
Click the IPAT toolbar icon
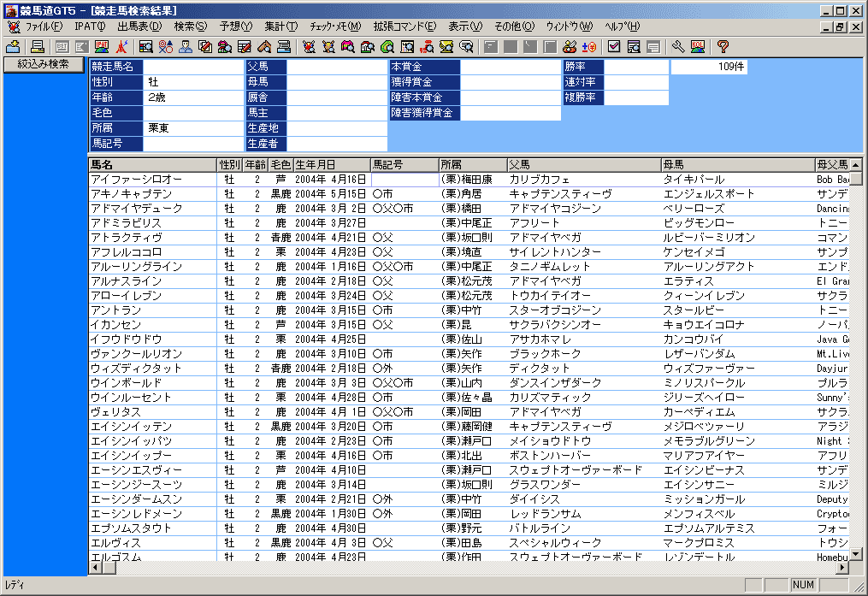(x=102, y=46)
